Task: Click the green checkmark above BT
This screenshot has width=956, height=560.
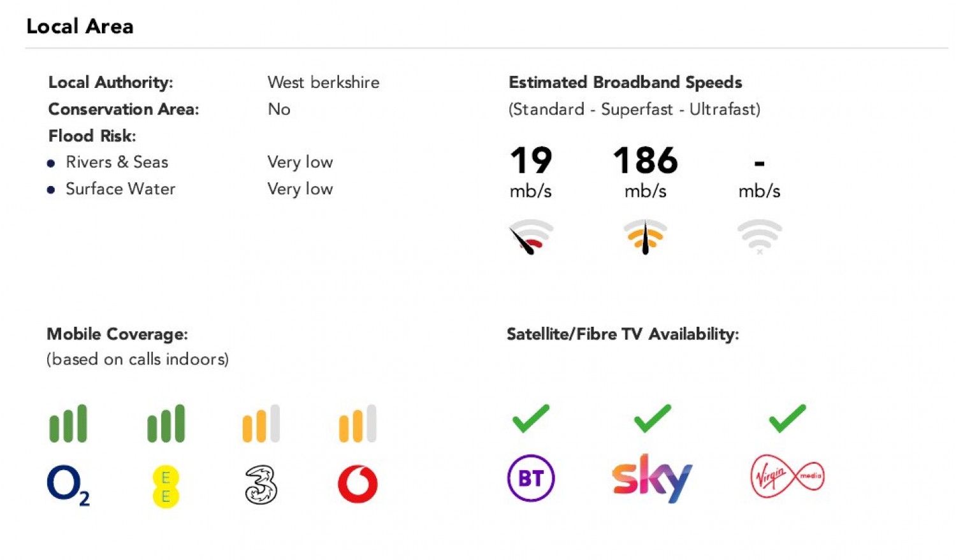Action: tap(531, 419)
